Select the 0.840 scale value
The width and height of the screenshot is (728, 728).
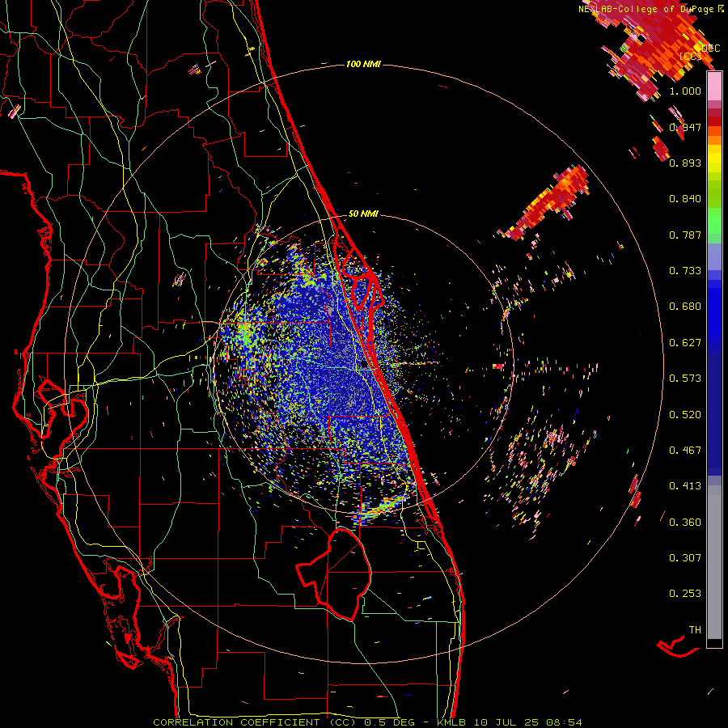coord(685,199)
